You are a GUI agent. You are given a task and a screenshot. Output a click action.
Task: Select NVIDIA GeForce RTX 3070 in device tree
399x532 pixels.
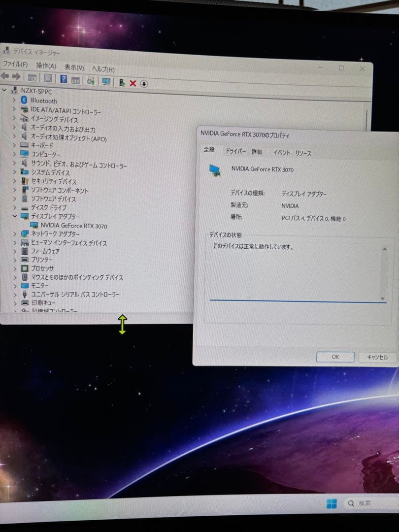tap(73, 226)
